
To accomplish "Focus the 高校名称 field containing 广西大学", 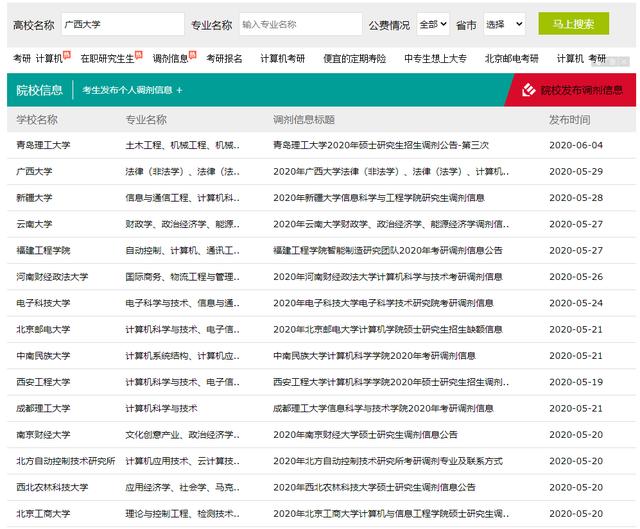I will tap(123, 24).
